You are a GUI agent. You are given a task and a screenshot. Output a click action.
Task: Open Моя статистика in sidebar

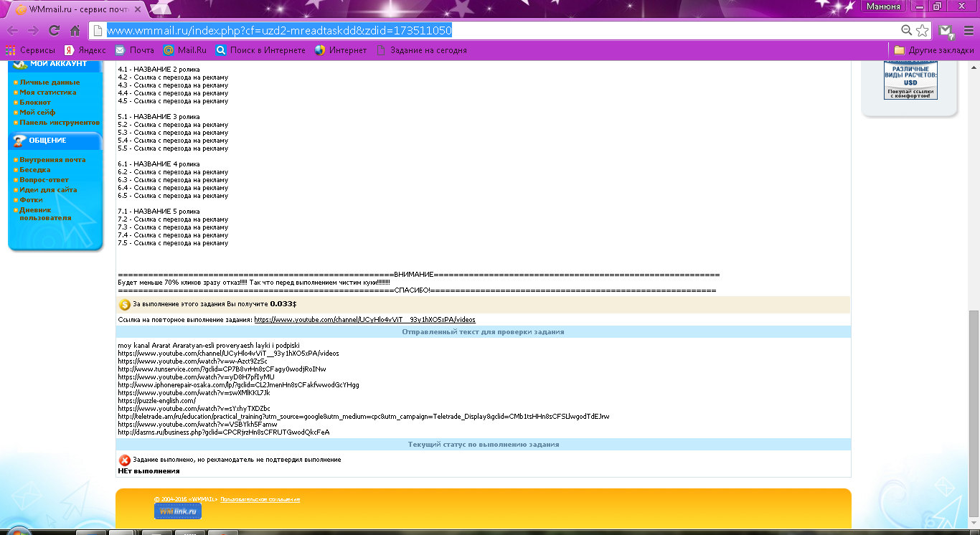pyautogui.click(x=48, y=93)
